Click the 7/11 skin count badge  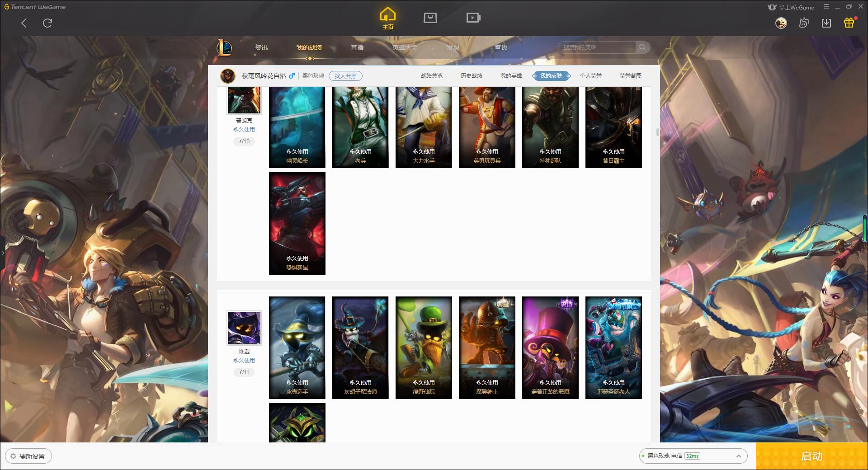(244, 372)
